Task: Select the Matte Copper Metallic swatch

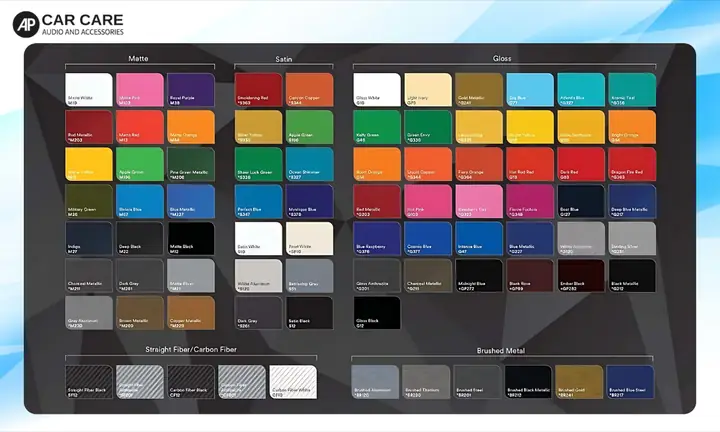Action: 190,313
